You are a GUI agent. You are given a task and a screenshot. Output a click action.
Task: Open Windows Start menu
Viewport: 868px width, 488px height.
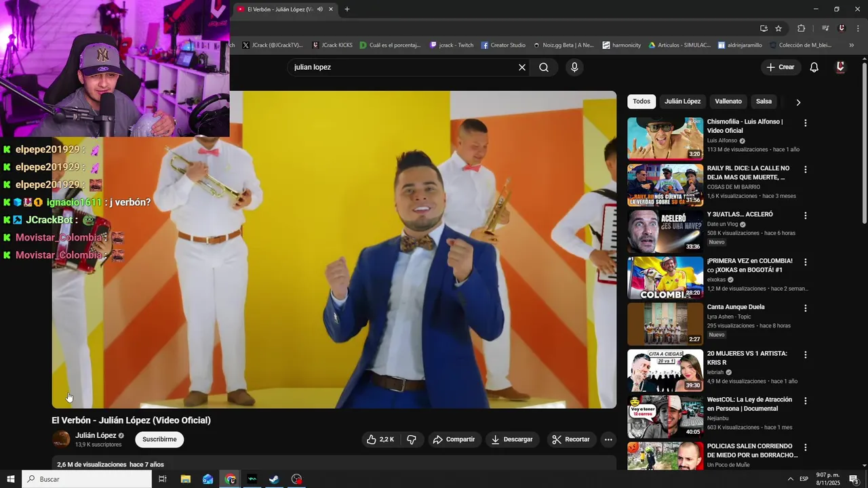[11, 479]
